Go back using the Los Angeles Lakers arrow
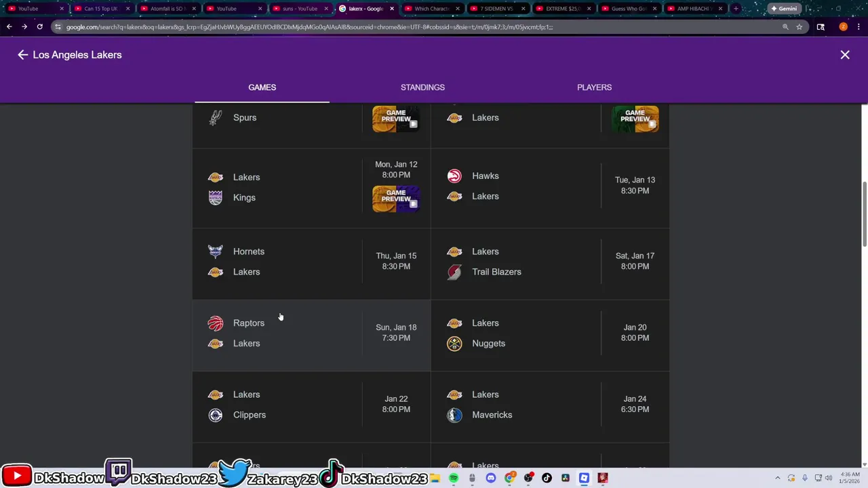The image size is (868, 488). 23,55
